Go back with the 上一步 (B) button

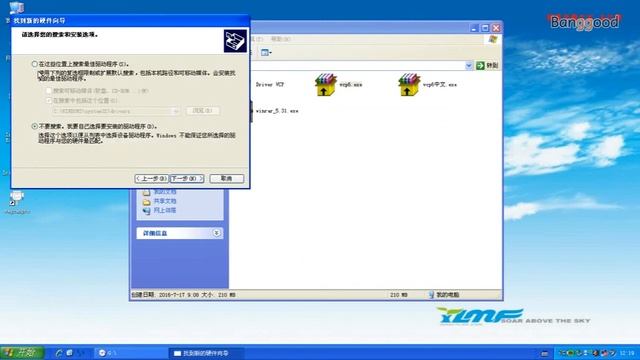151,178
